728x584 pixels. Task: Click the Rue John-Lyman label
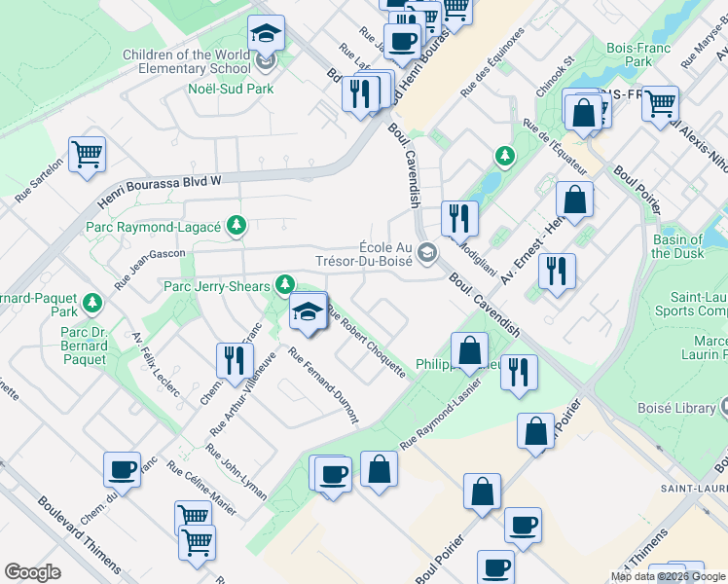(237, 472)
